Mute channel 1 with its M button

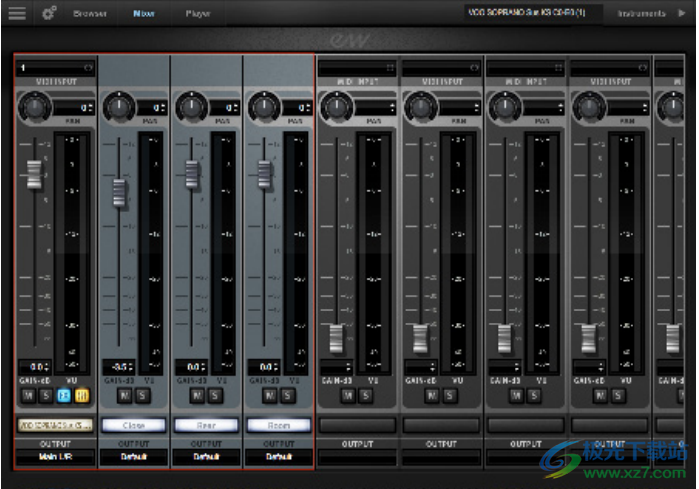click(29, 395)
